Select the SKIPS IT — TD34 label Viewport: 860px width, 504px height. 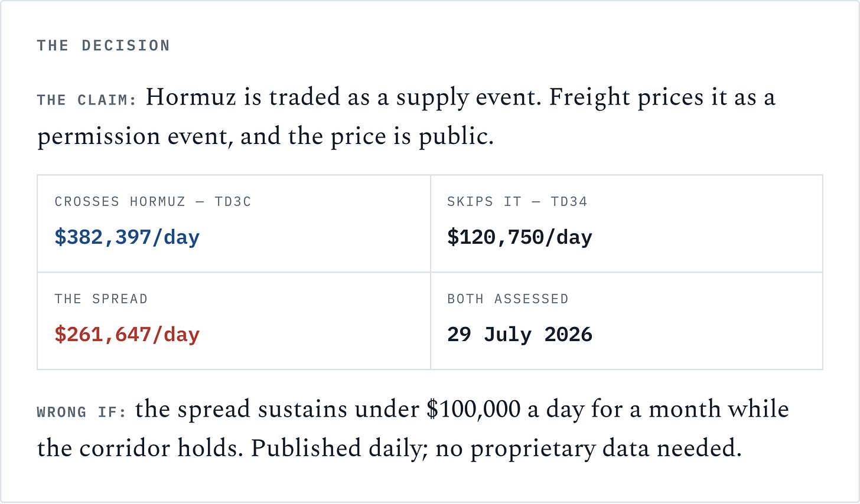517,202
